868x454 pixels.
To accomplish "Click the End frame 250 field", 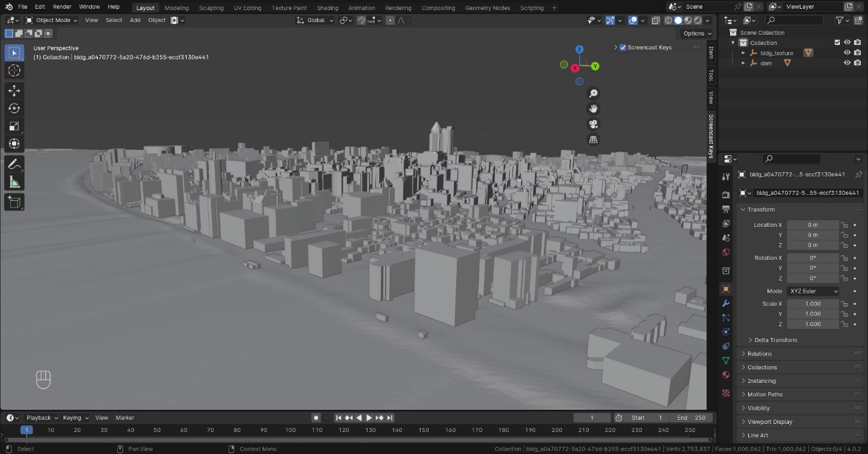I will [x=690, y=418].
